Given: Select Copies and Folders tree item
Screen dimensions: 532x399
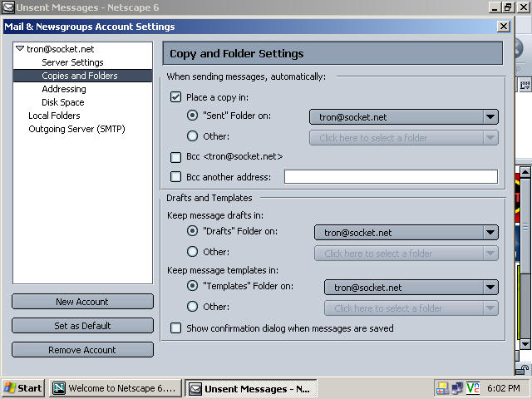Looking at the screenshot, I should [82, 76].
